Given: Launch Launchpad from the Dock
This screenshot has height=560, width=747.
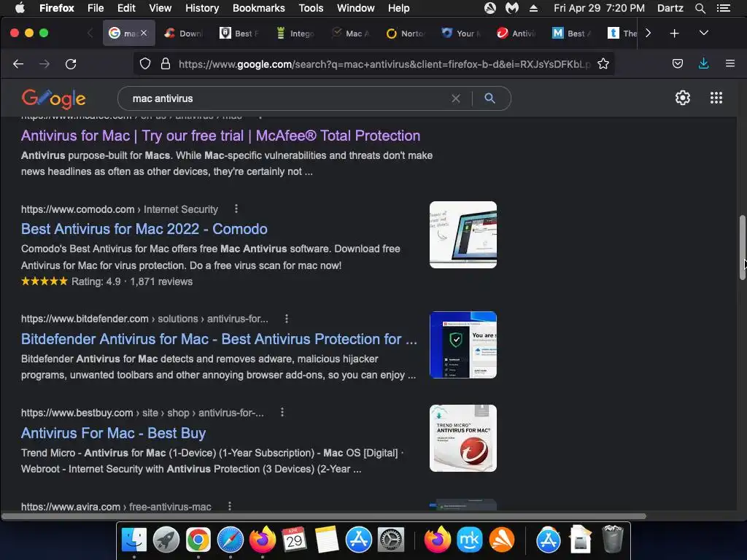Looking at the screenshot, I should [166, 540].
